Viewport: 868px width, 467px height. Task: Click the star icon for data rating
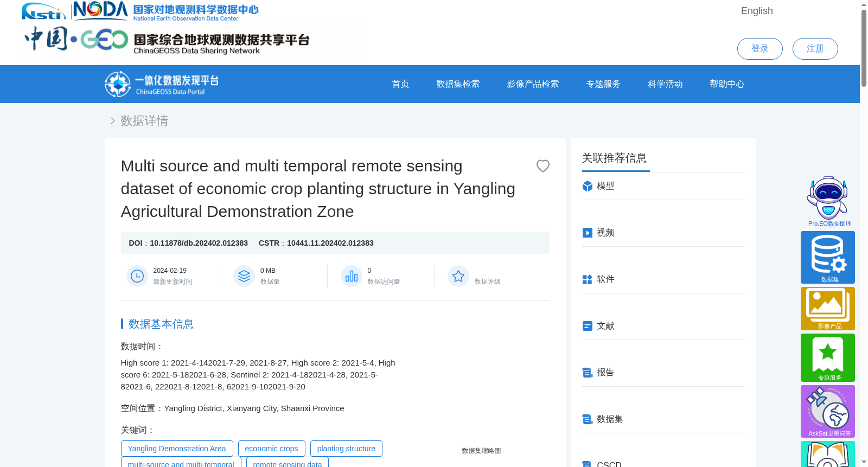pyautogui.click(x=458, y=276)
